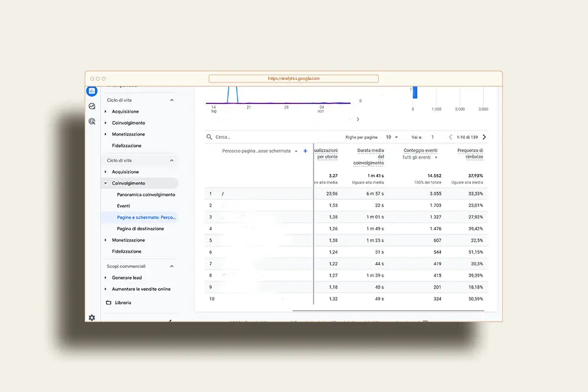Open the Advertising icon in left rail
This screenshot has width=588, height=392.
pos(92,122)
